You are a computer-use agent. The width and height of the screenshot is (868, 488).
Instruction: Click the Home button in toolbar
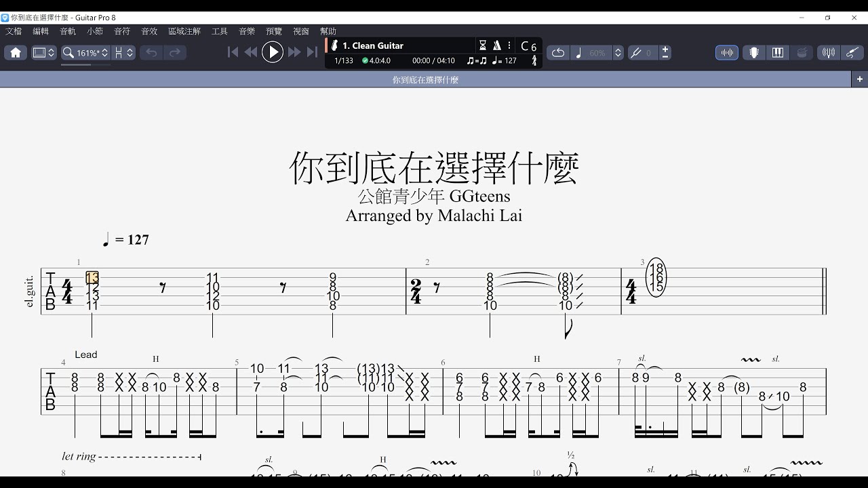pos(16,52)
